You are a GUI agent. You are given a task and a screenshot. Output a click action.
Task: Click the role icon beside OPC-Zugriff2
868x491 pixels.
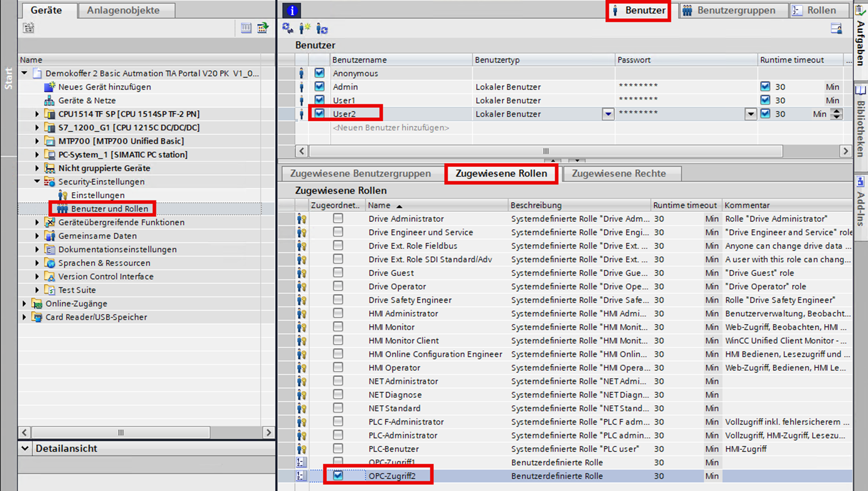pyautogui.click(x=301, y=476)
